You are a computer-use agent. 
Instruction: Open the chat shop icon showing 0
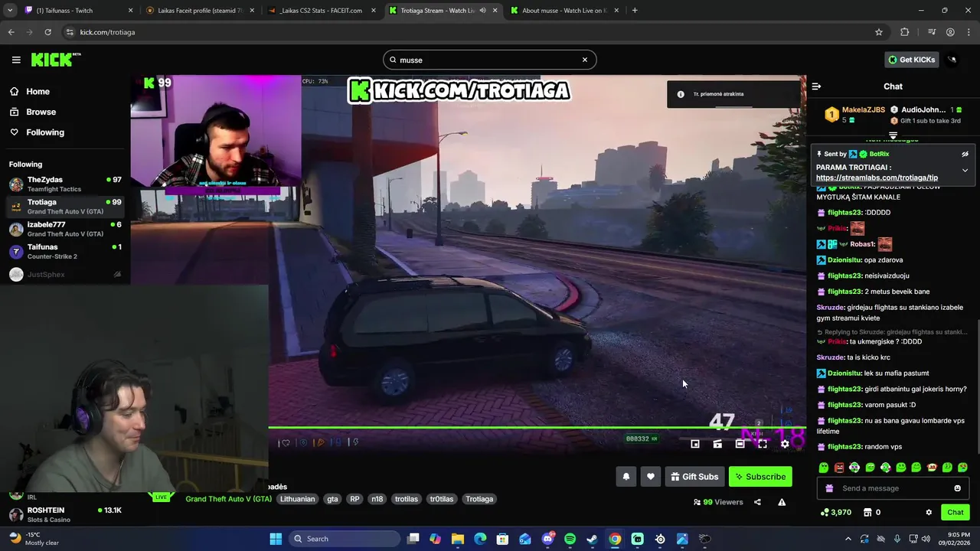coord(872,512)
